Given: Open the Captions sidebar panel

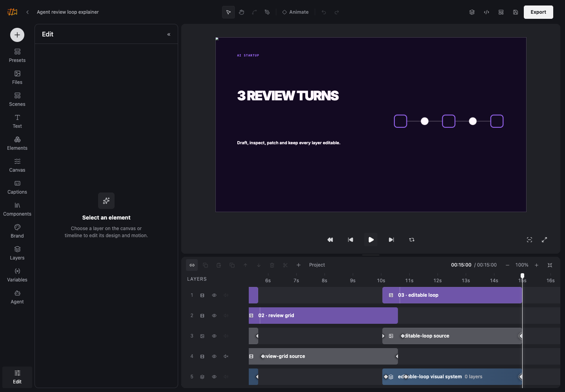Looking at the screenshot, I should click(17, 187).
